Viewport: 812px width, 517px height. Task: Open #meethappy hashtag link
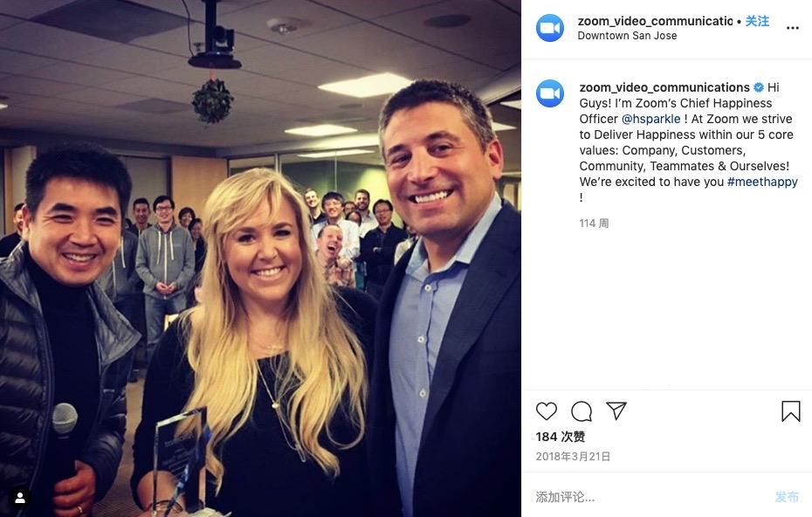tap(762, 182)
